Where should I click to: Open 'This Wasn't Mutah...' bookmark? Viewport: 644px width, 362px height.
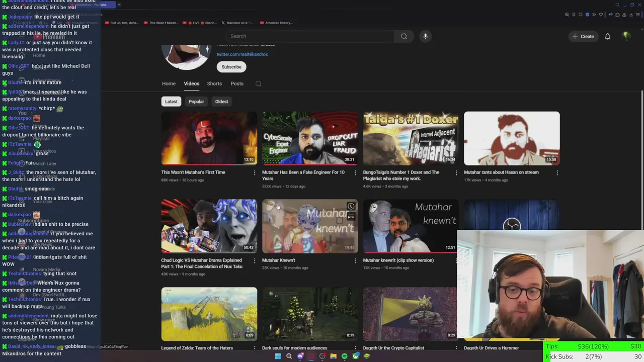161,23
